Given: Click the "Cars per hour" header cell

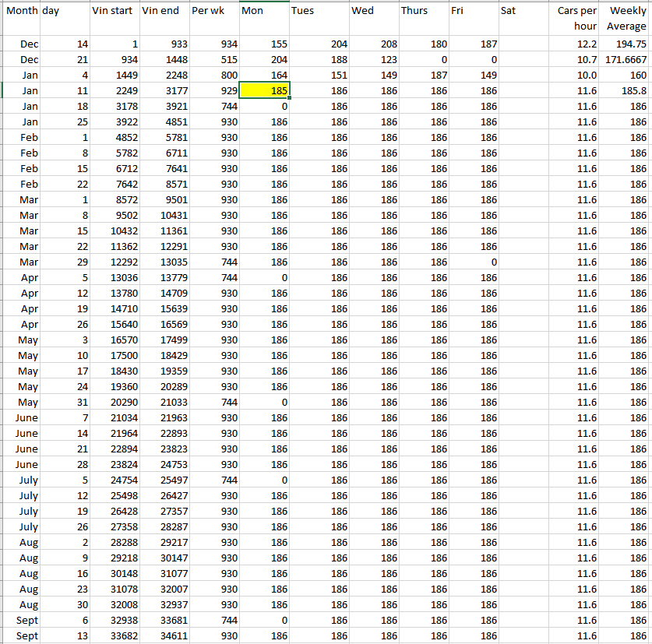Looking at the screenshot, I should coord(576,19).
